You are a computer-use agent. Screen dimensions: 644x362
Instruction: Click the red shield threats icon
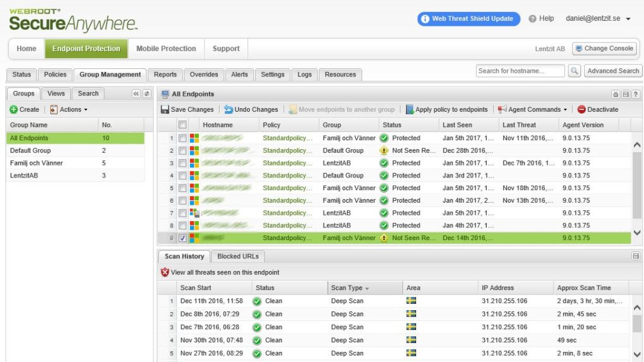pos(165,272)
